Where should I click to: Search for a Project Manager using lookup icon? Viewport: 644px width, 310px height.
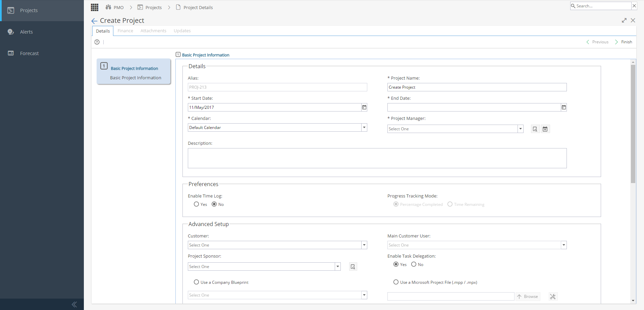pyautogui.click(x=535, y=129)
